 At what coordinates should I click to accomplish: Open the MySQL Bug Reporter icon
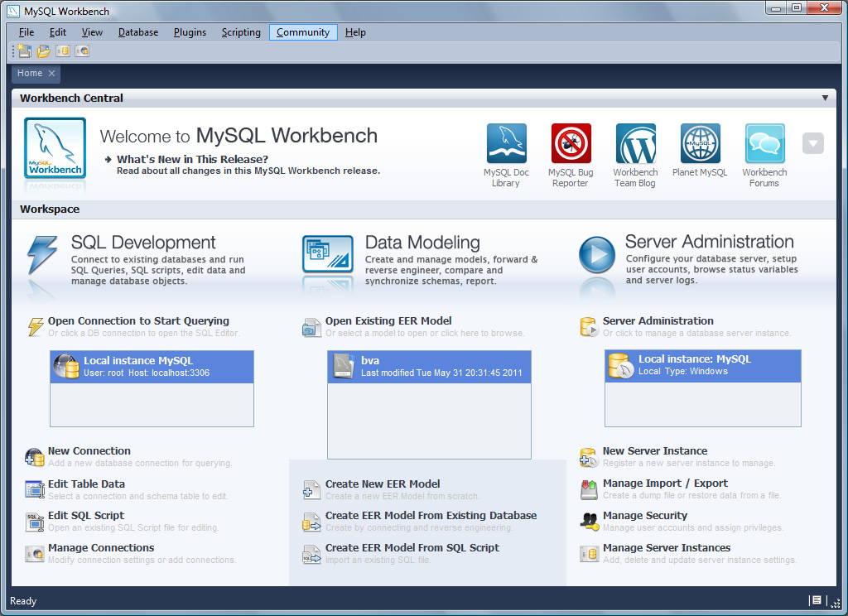coord(571,143)
